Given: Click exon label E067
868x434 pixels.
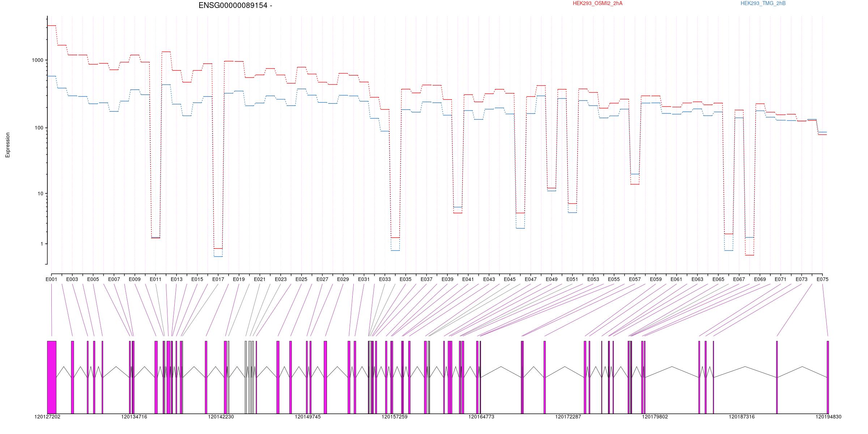Looking at the screenshot, I should pyautogui.click(x=739, y=279).
